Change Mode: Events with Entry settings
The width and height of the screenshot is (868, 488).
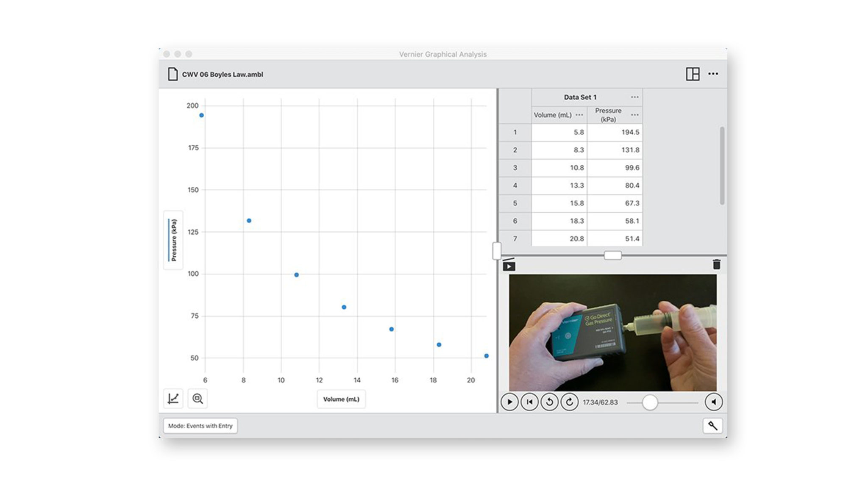(200, 426)
